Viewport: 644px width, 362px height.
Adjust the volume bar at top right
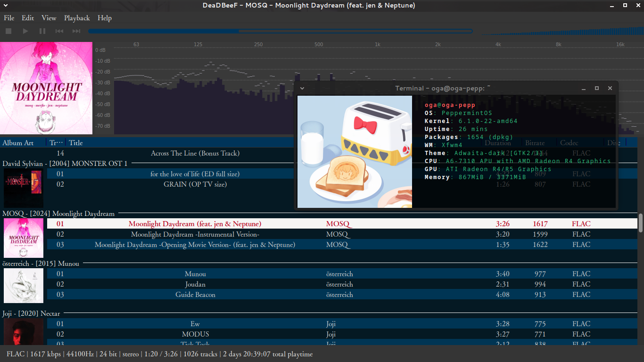[x=561, y=31]
